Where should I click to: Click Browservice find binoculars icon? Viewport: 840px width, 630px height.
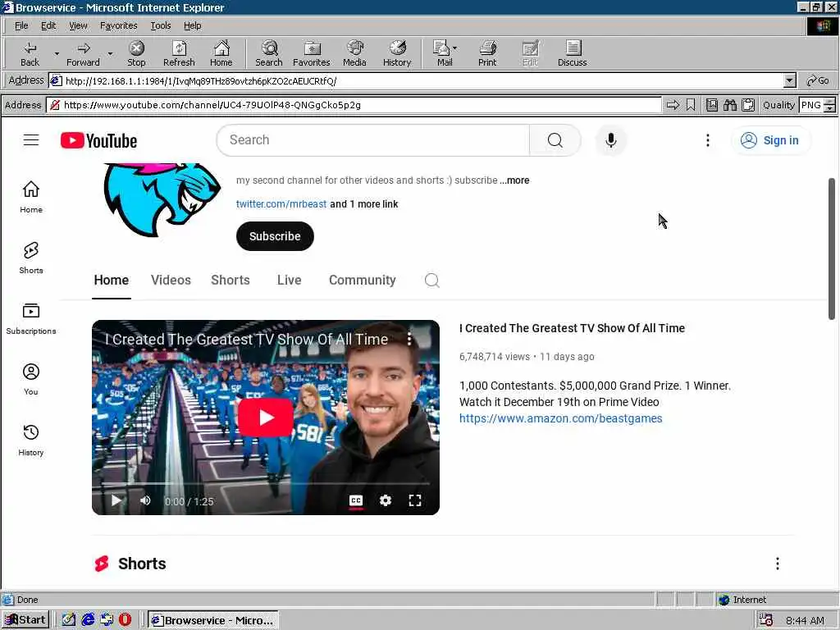click(x=729, y=105)
